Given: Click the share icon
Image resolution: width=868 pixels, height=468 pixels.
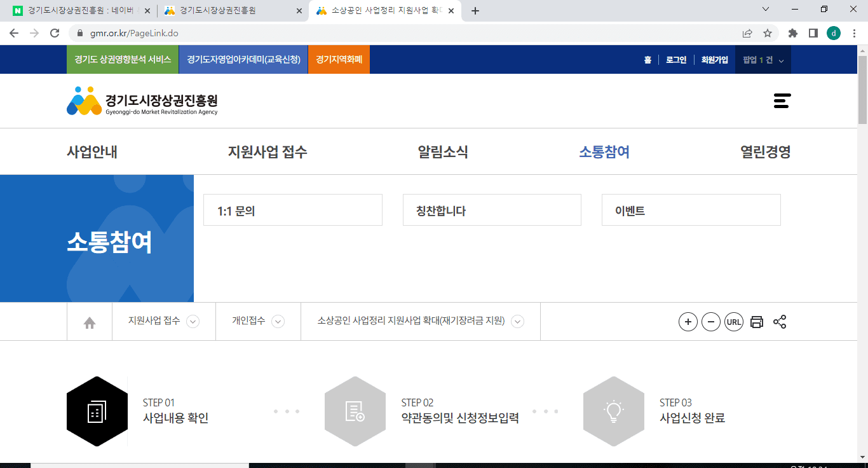Looking at the screenshot, I should [x=780, y=322].
